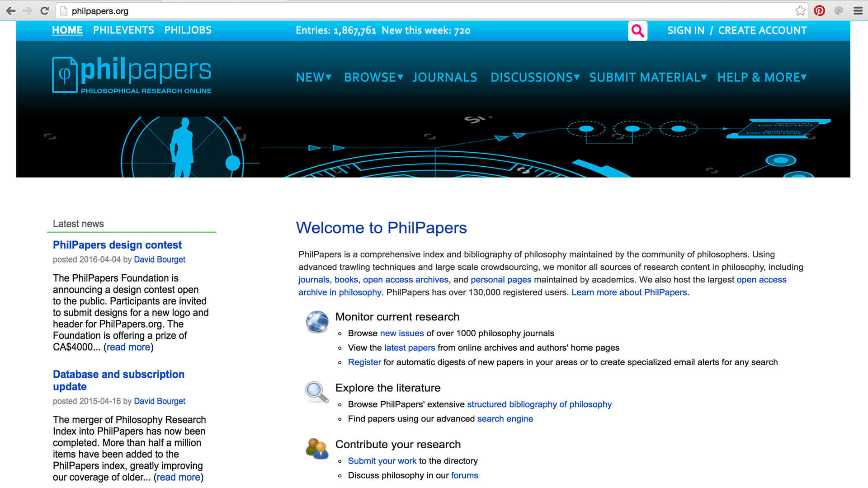
Task: Click the PhilPapers logo
Action: point(132,75)
